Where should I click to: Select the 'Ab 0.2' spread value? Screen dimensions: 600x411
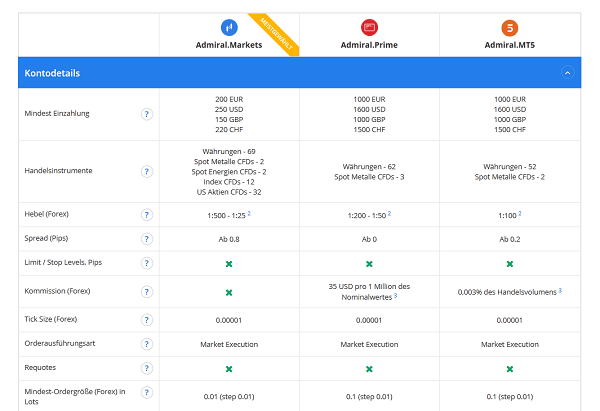[x=510, y=239]
